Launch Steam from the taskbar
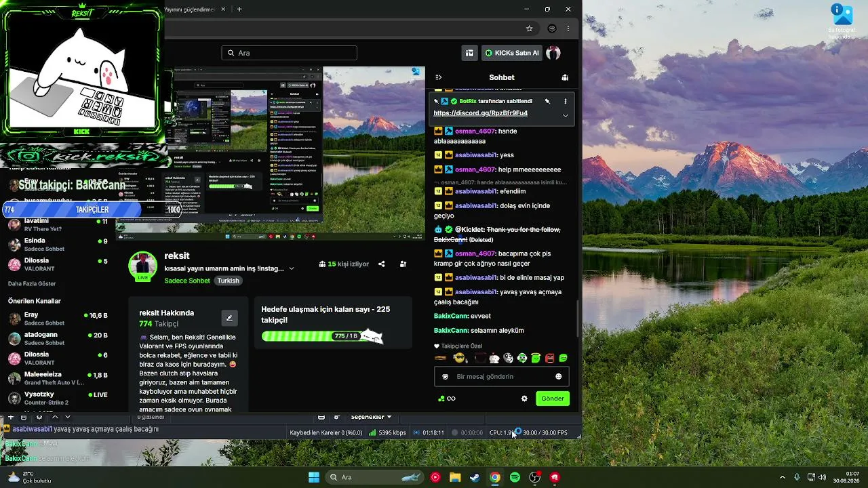The height and width of the screenshot is (488, 868). 475,477
